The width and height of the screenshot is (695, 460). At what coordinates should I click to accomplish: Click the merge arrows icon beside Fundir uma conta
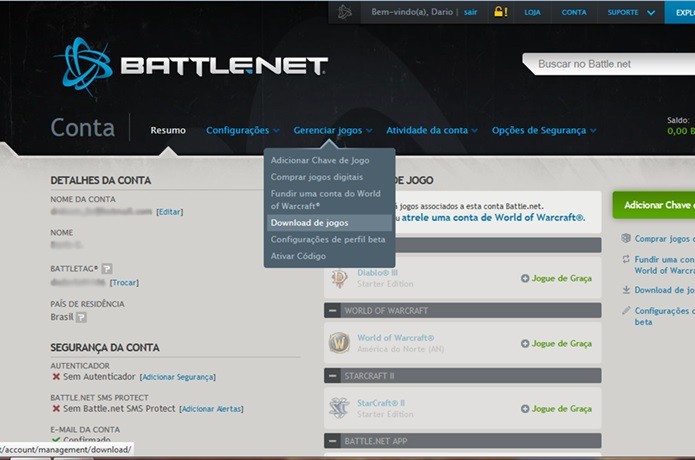(626, 259)
